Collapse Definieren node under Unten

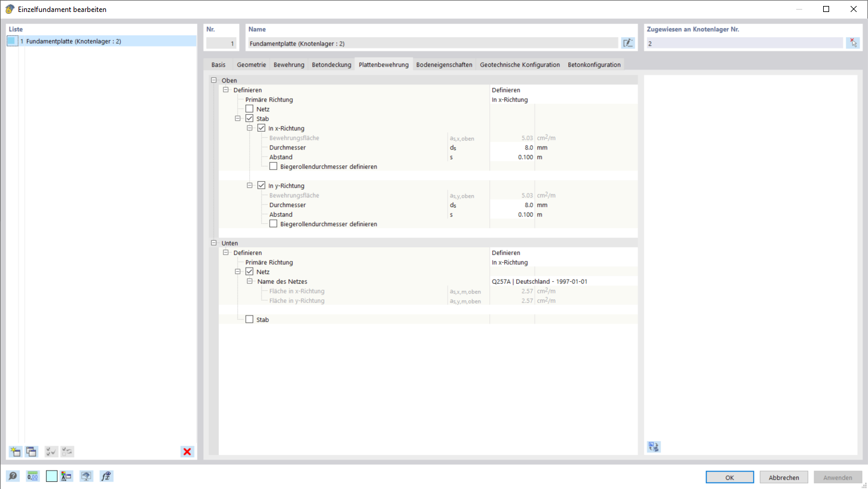(x=226, y=253)
